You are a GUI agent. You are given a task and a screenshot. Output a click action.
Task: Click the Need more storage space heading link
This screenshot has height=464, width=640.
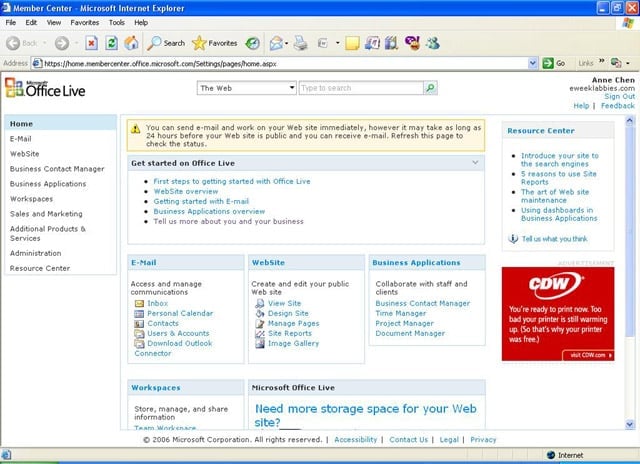point(365,415)
